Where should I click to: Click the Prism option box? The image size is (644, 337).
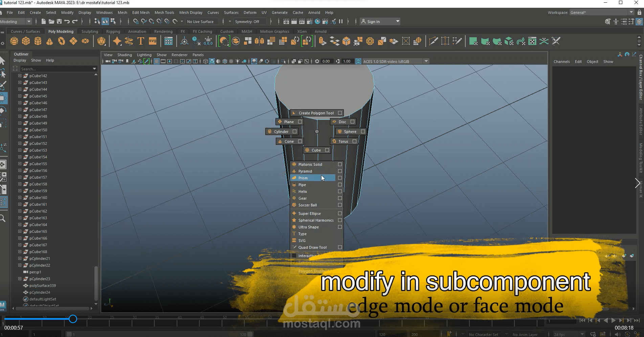pyautogui.click(x=340, y=178)
